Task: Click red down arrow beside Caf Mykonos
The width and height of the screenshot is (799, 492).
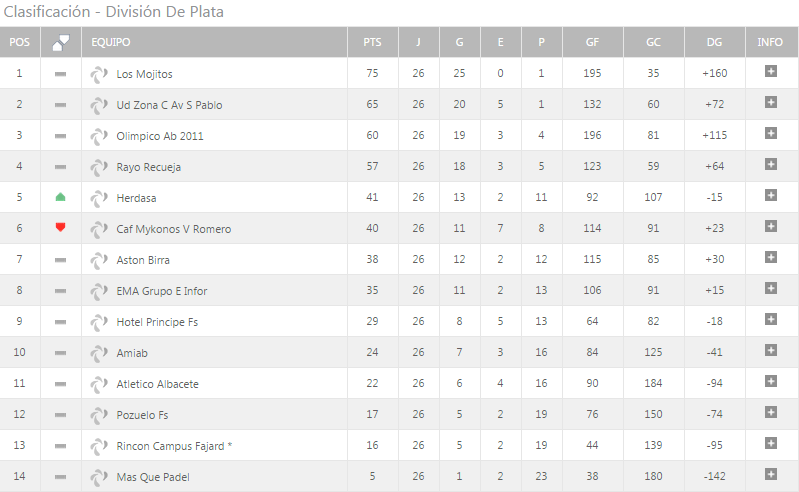Action: point(60,227)
